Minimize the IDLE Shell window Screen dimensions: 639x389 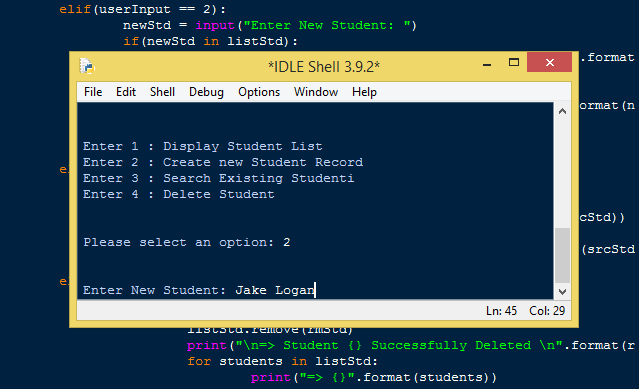pos(487,64)
